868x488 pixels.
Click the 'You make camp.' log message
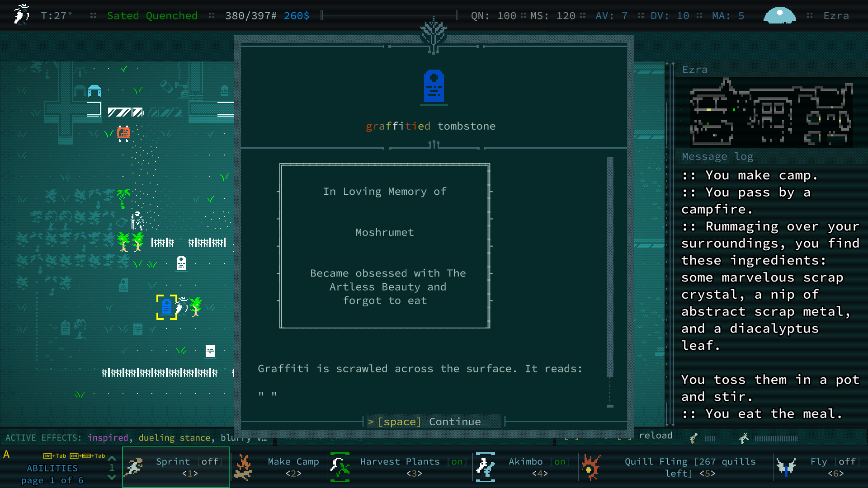pyautogui.click(x=761, y=175)
